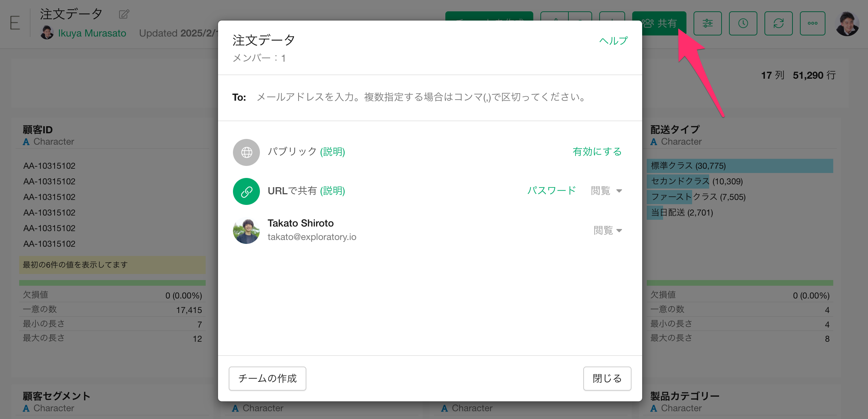Open the history clock icon
The height and width of the screenshot is (419, 868).
click(x=743, y=23)
